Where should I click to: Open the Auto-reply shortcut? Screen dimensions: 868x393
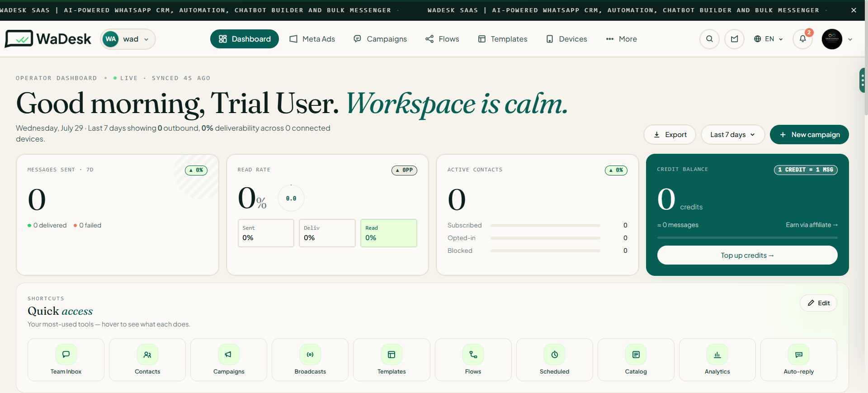pyautogui.click(x=799, y=360)
